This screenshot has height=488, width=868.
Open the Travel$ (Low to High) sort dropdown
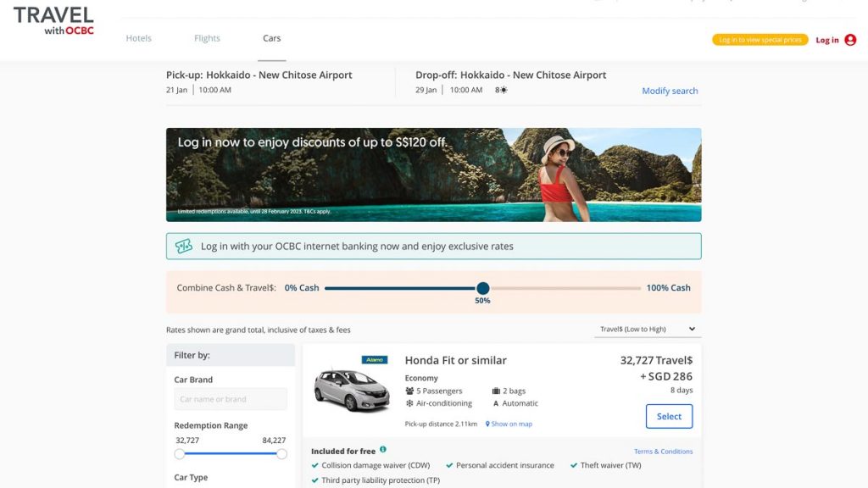click(x=648, y=330)
